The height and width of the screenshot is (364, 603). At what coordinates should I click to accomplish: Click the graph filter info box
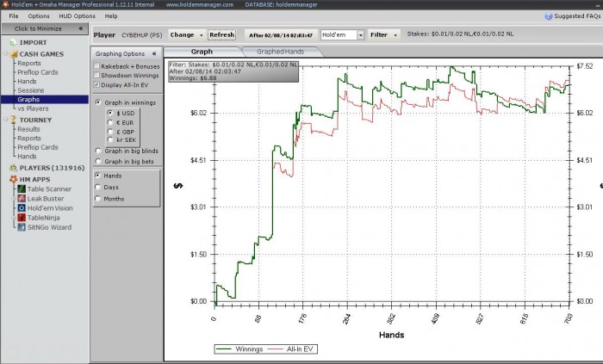pos(233,71)
